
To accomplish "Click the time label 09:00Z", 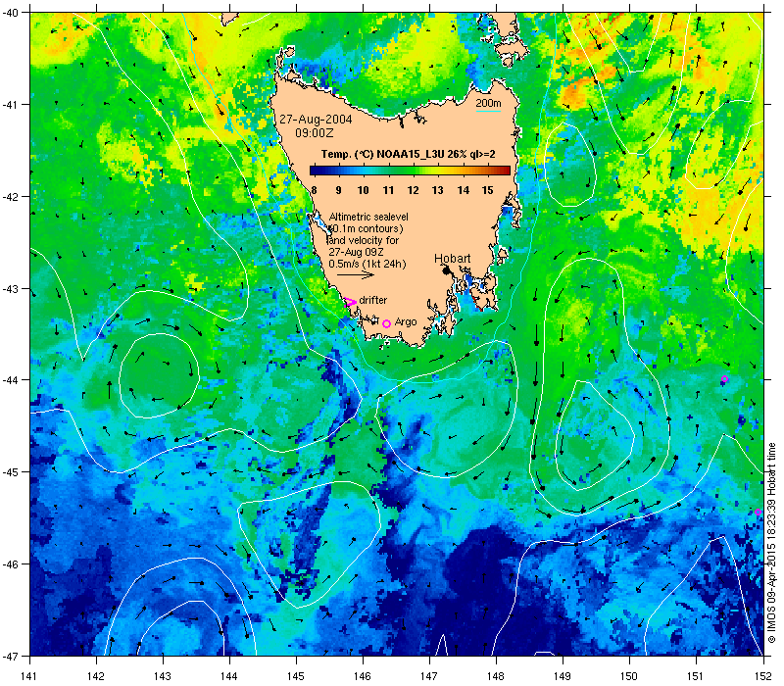I will [x=314, y=133].
